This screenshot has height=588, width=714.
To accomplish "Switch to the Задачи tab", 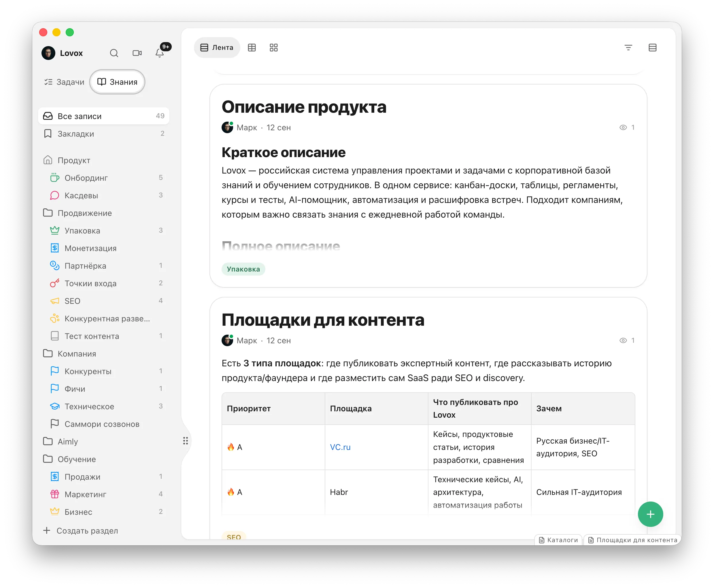I will pos(64,82).
